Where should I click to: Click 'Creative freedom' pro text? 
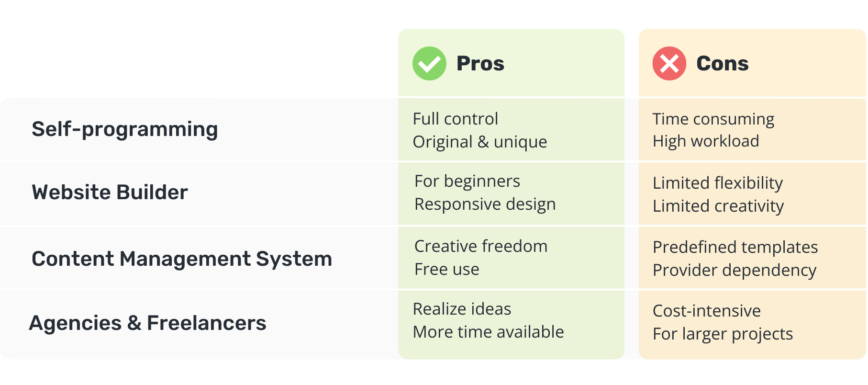[480, 246]
